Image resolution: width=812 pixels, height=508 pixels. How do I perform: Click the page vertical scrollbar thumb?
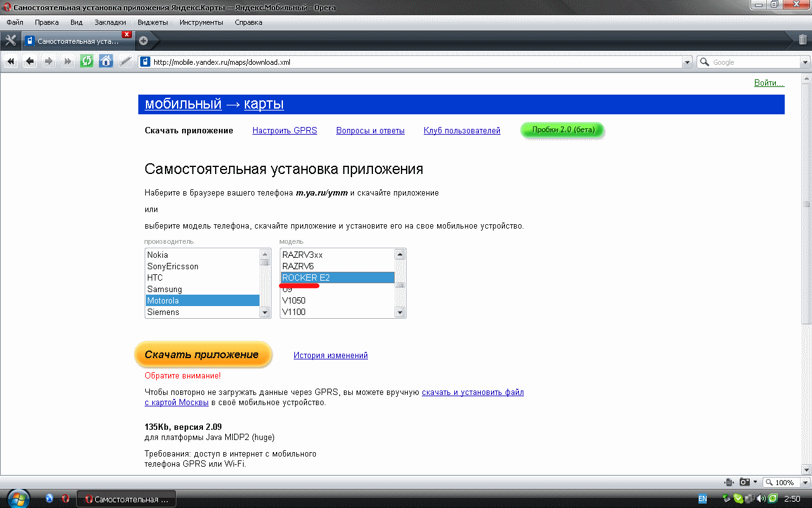pyautogui.click(x=806, y=205)
